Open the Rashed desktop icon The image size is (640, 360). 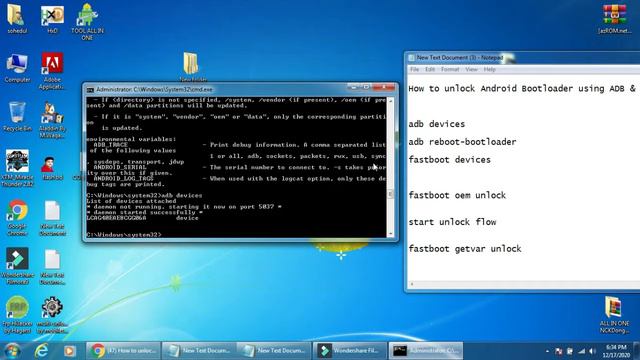52,167
